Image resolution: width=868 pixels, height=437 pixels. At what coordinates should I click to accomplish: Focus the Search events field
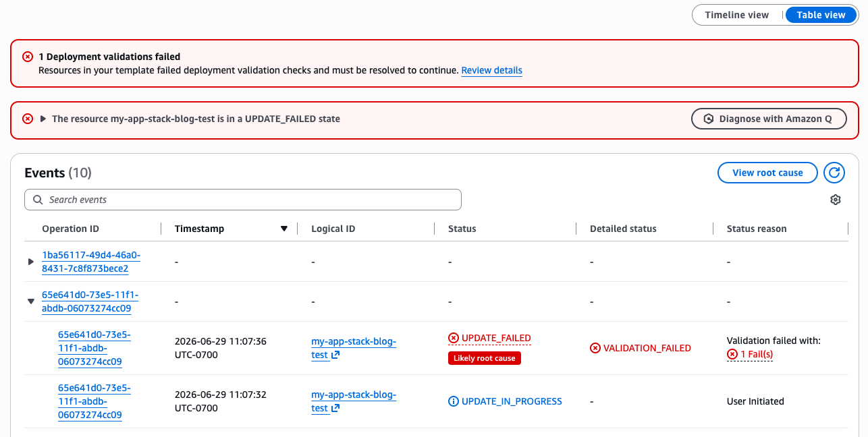point(243,200)
